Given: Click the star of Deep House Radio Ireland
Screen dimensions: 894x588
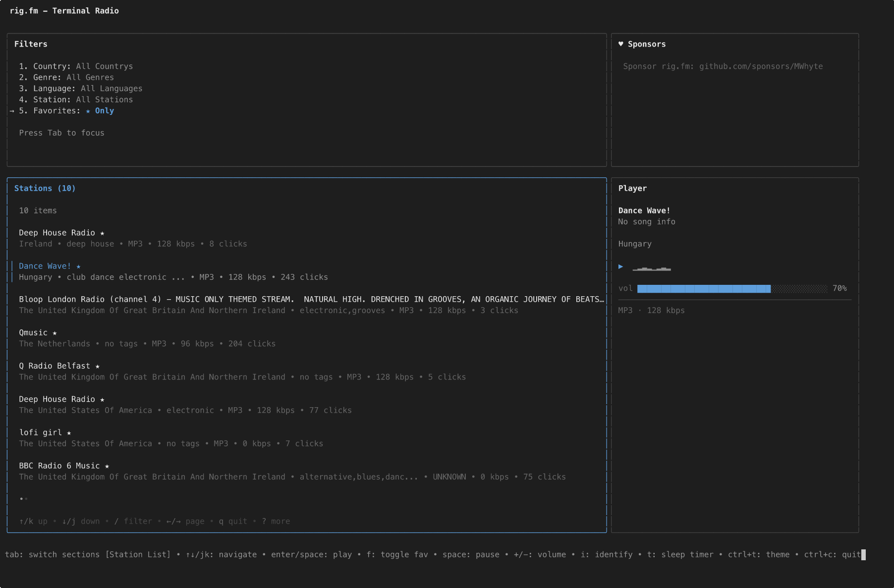Looking at the screenshot, I should [102, 233].
